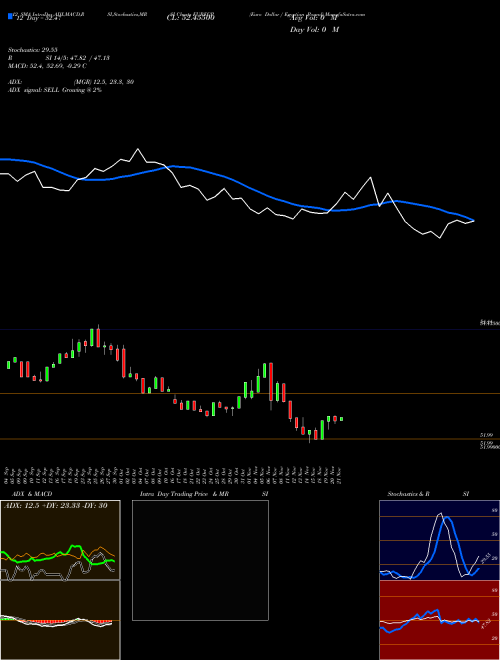
Task: Click the Avg Vol: 0 M label
Action: pyautogui.click(x=314, y=18)
